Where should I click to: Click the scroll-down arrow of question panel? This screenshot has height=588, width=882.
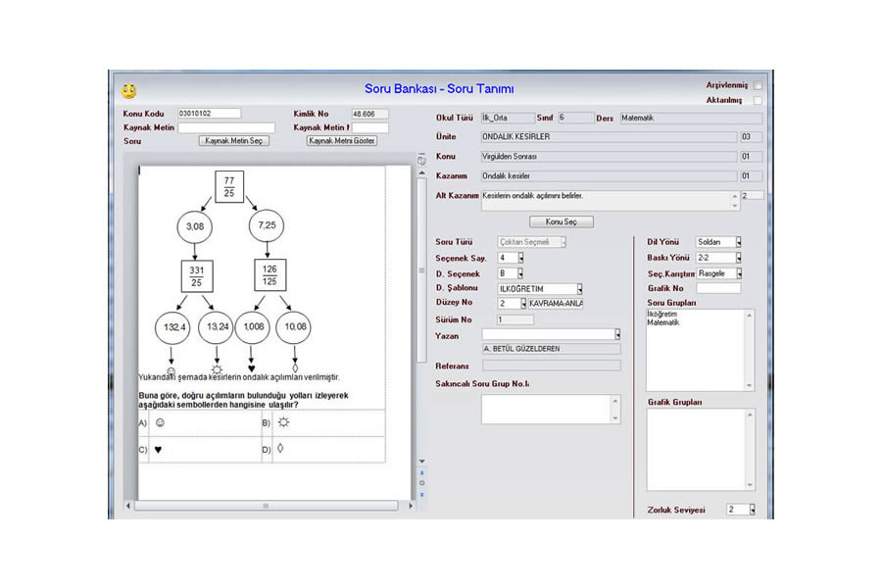point(421,462)
